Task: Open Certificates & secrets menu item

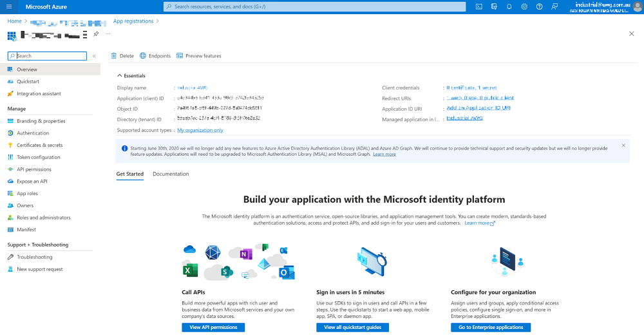Action: [x=39, y=145]
